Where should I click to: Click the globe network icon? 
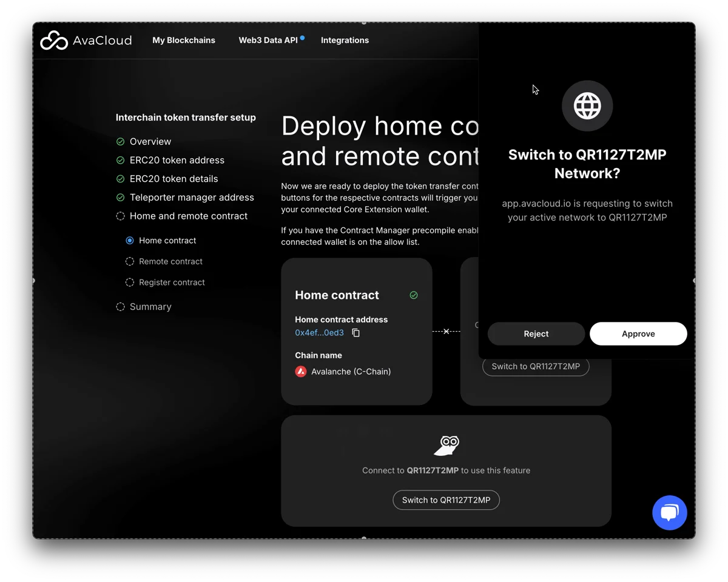pyautogui.click(x=587, y=106)
